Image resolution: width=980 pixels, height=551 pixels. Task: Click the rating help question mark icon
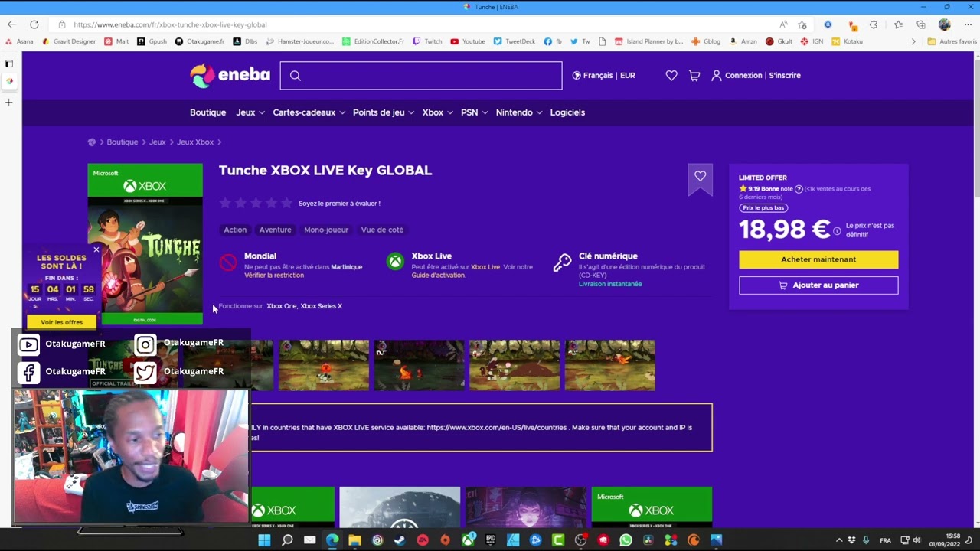(799, 189)
